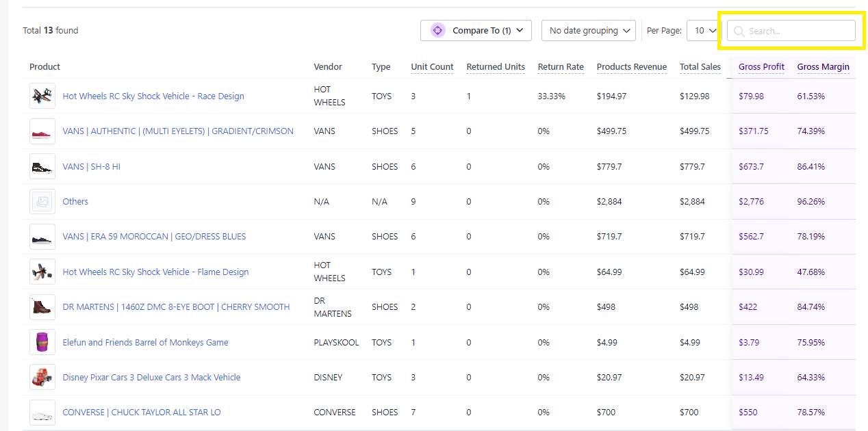Select the $673.7 gross profit cell

coord(751,167)
